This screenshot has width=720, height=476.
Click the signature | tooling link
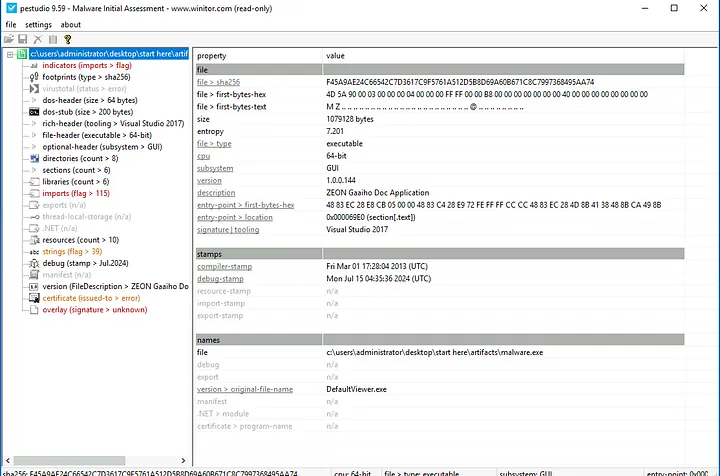tap(228, 230)
